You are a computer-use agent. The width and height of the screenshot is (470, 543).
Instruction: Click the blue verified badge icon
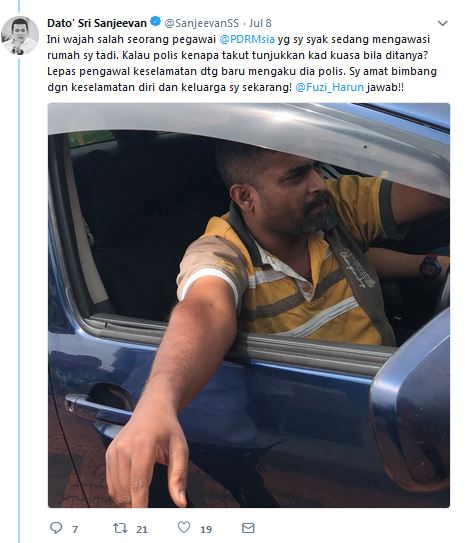(156, 22)
